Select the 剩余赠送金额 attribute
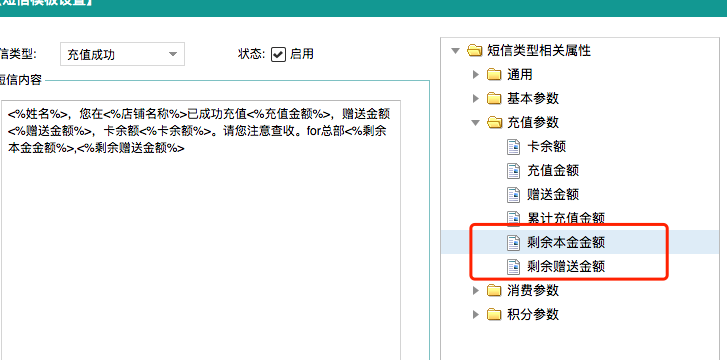This screenshot has width=727, height=360. (x=566, y=267)
